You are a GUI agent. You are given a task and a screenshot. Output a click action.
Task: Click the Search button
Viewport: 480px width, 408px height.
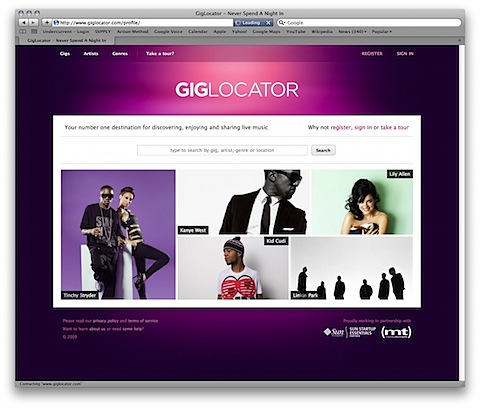click(323, 150)
